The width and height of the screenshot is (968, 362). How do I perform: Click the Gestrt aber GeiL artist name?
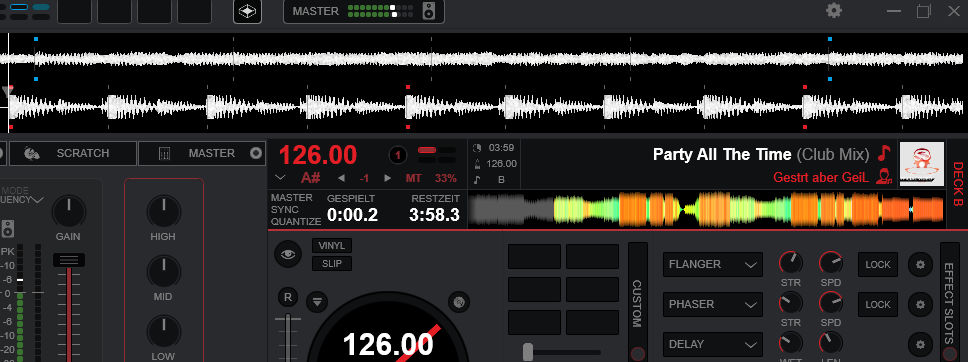point(821,177)
